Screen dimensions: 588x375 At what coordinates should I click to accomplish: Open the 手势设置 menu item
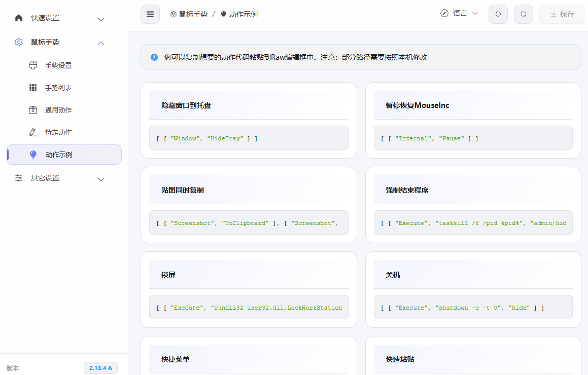(64, 65)
